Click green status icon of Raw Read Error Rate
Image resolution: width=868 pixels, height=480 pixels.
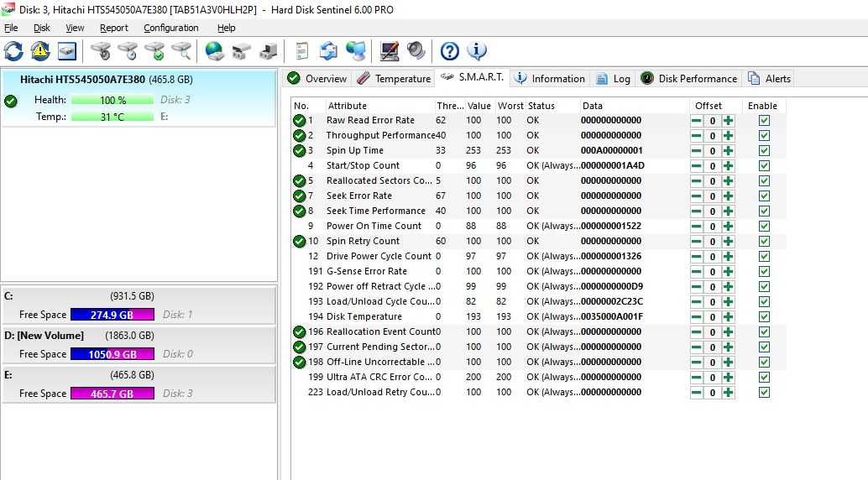pos(299,120)
